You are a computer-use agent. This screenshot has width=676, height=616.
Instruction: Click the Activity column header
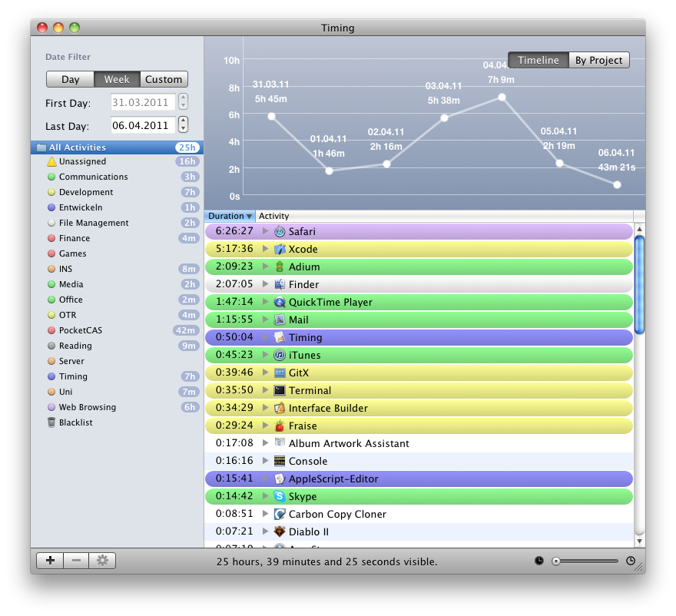click(x=444, y=216)
